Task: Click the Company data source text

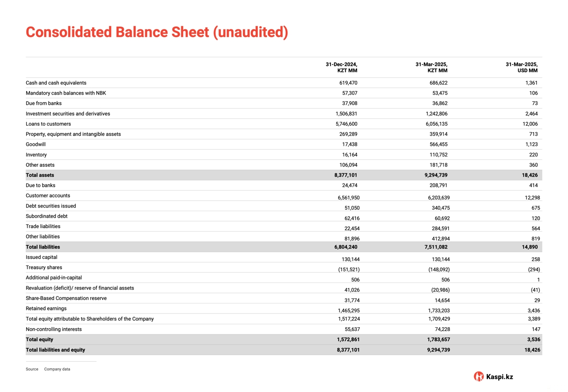Action: coord(57,369)
